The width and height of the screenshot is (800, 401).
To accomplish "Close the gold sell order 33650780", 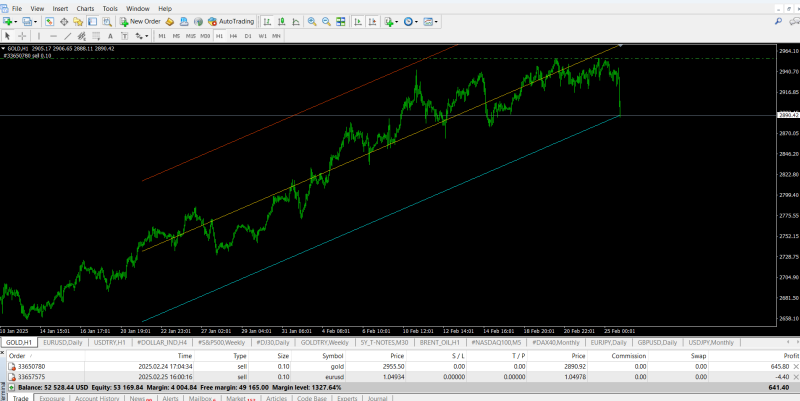I will pyautogui.click(x=796, y=366).
